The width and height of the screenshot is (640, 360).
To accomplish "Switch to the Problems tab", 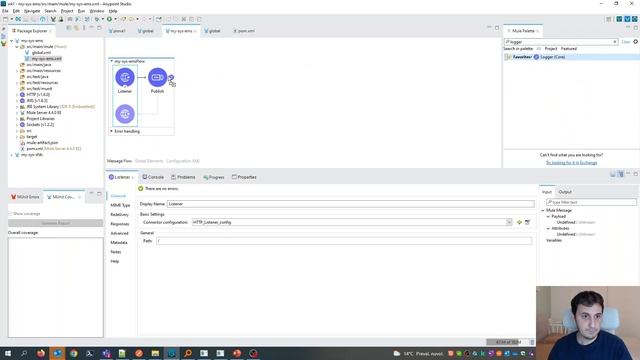I will pos(183,177).
